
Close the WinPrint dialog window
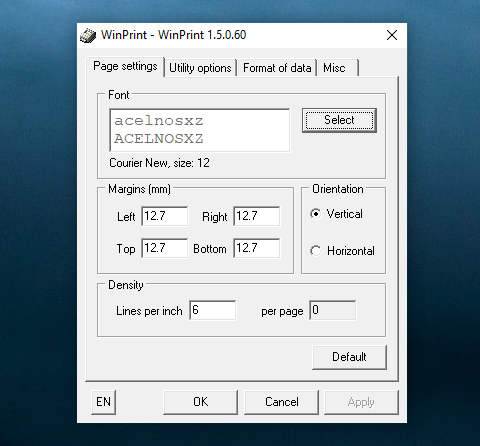(392, 35)
